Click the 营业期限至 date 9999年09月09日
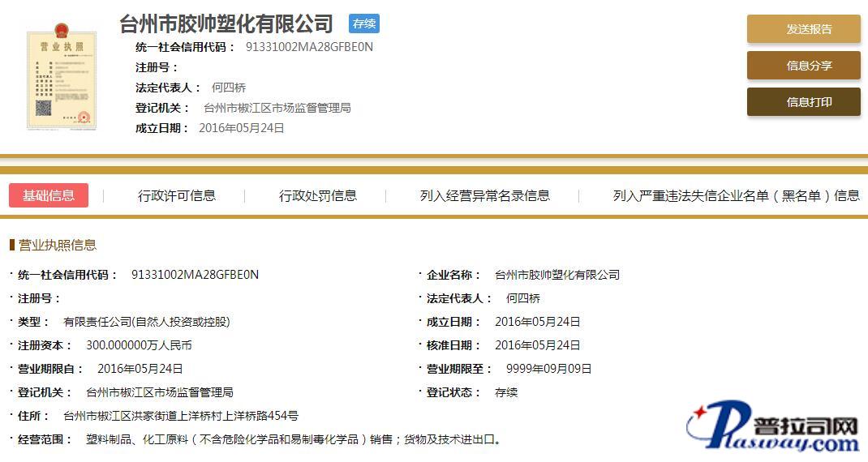This screenshot has height=462, width=868. click(548, 369)
